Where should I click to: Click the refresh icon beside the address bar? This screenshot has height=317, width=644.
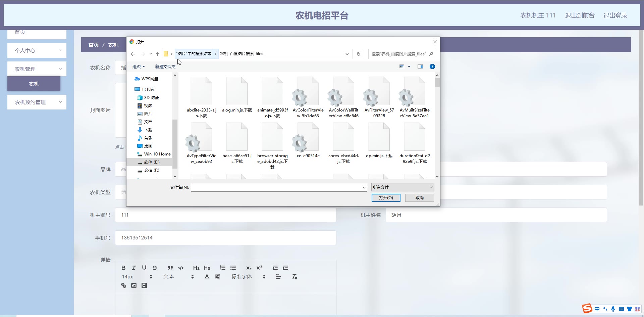coord(358,54)
